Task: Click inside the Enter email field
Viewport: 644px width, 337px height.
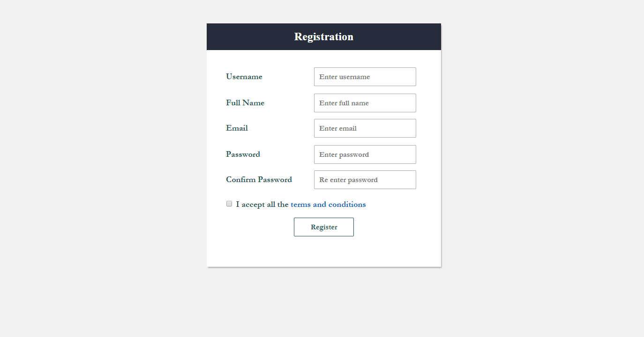Action: coord(365,128)
